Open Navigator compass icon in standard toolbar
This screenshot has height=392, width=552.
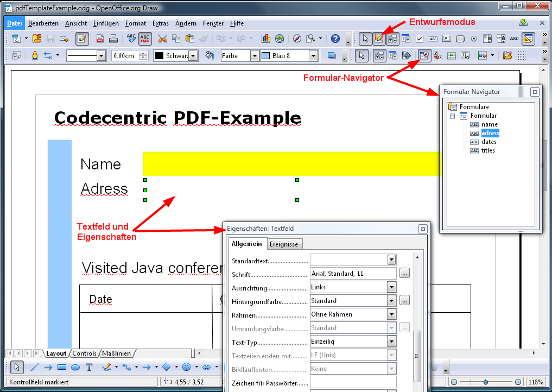[297, 39]
